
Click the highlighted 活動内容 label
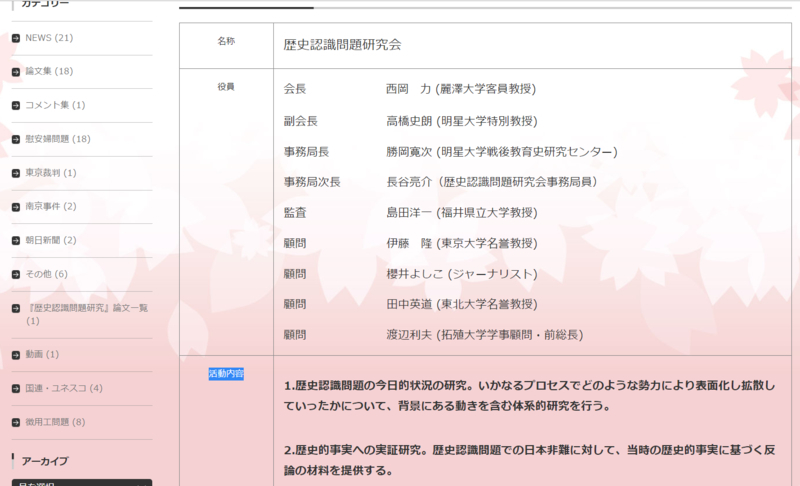pyautogui.click(x=226, y=374)
